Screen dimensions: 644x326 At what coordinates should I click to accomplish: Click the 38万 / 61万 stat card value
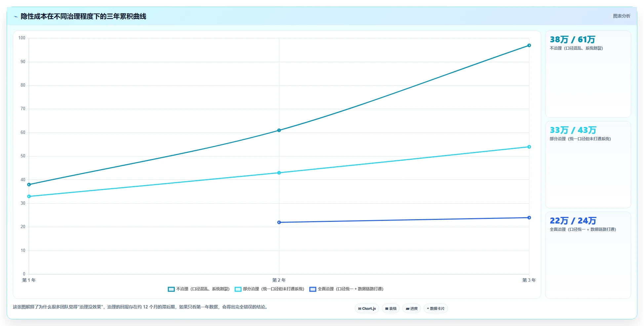click(572, 40)
